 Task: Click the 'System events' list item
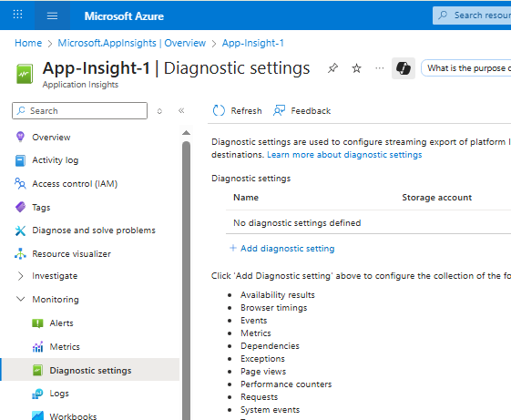[270, 410]
